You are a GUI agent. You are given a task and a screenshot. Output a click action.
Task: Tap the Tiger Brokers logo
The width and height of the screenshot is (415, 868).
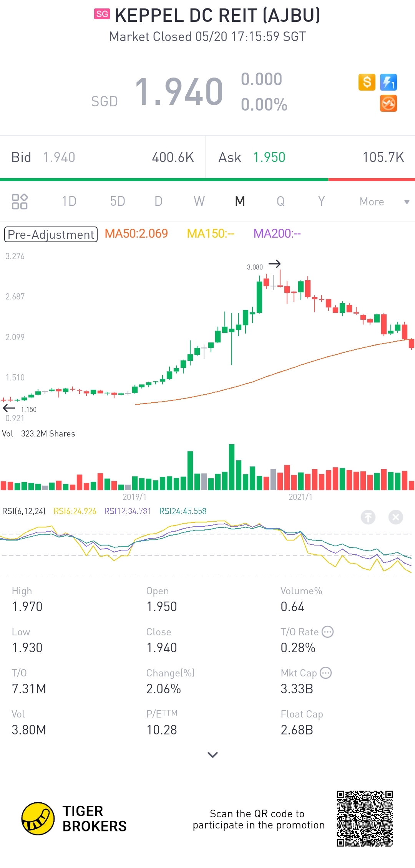[x=74, y=818]
